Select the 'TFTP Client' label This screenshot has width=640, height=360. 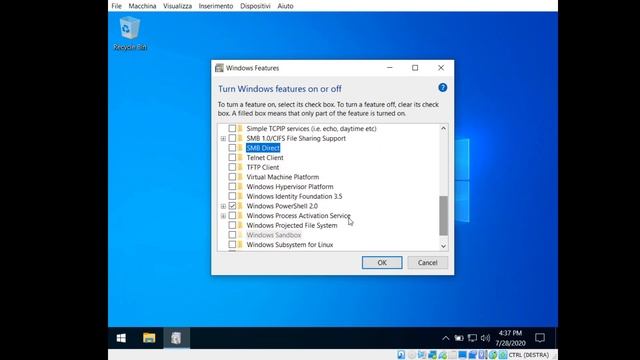pos(263,167)
